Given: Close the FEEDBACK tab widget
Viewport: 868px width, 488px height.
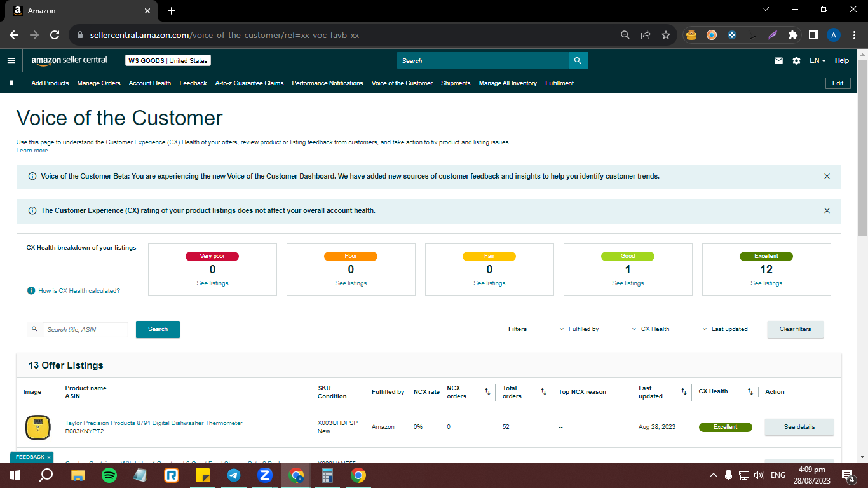Looking at the screenshot, I should pos(49,457).
